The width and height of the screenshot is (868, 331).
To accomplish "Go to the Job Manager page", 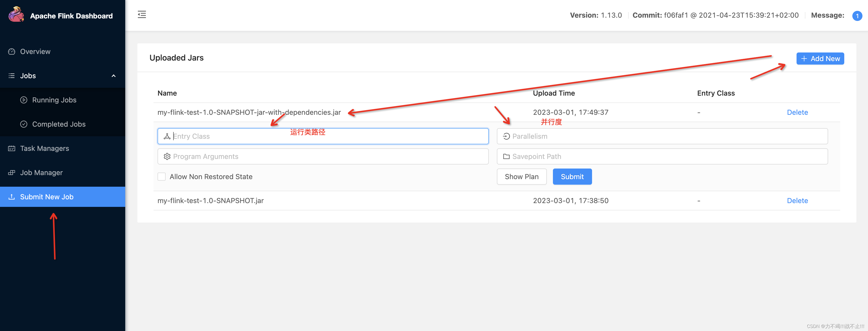I will tap(41, 173).
